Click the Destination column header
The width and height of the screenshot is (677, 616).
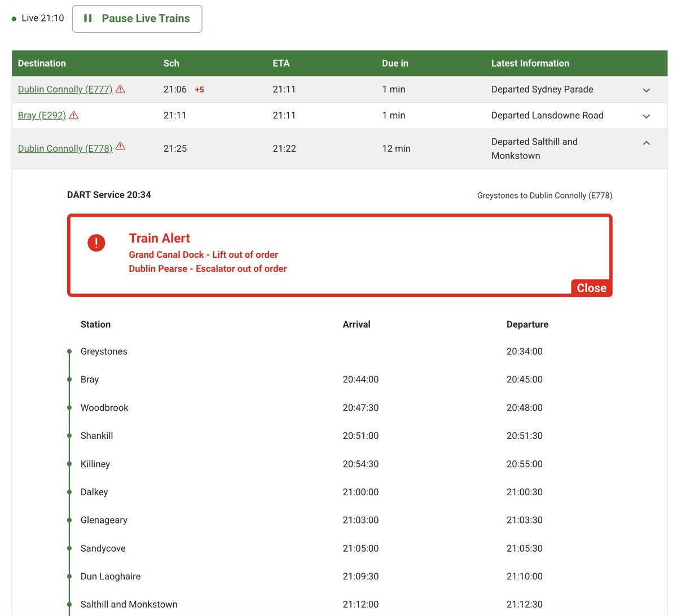(x=42, y=63)
